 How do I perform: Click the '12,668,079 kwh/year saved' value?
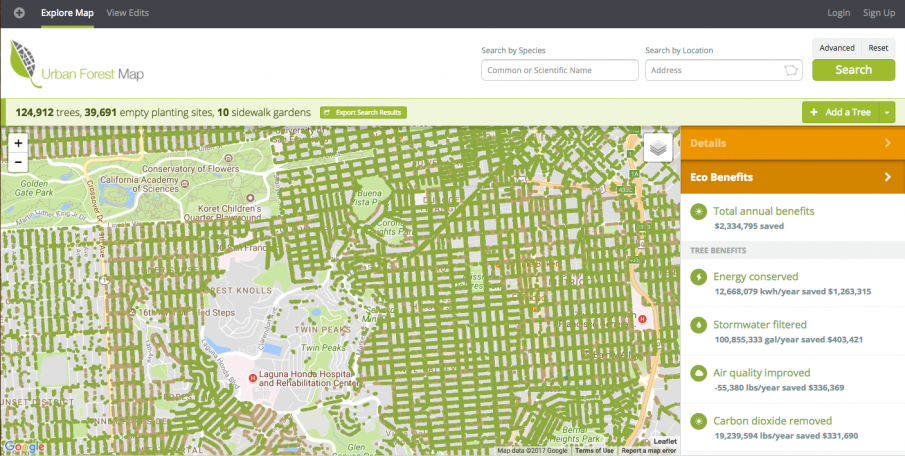point(769,291)
